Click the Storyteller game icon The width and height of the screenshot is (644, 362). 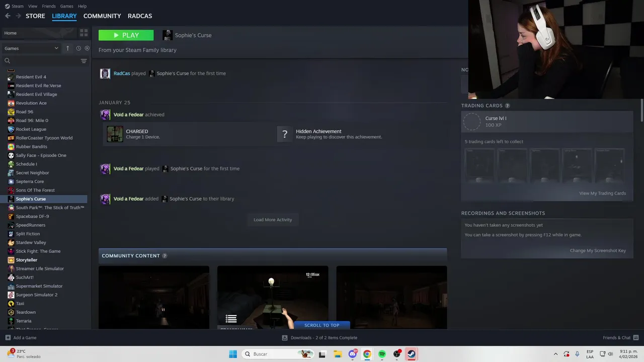(x=11, y=260)
